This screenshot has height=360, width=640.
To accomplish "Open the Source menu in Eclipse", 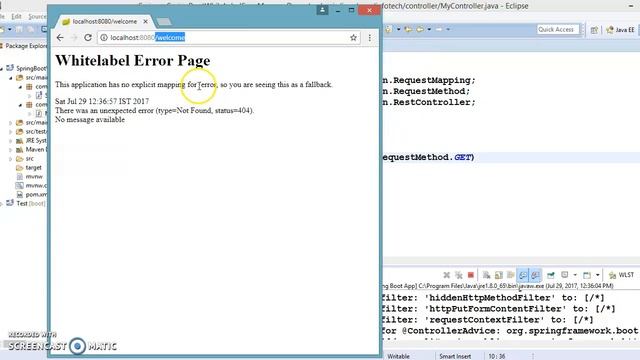I will (37, 16).
